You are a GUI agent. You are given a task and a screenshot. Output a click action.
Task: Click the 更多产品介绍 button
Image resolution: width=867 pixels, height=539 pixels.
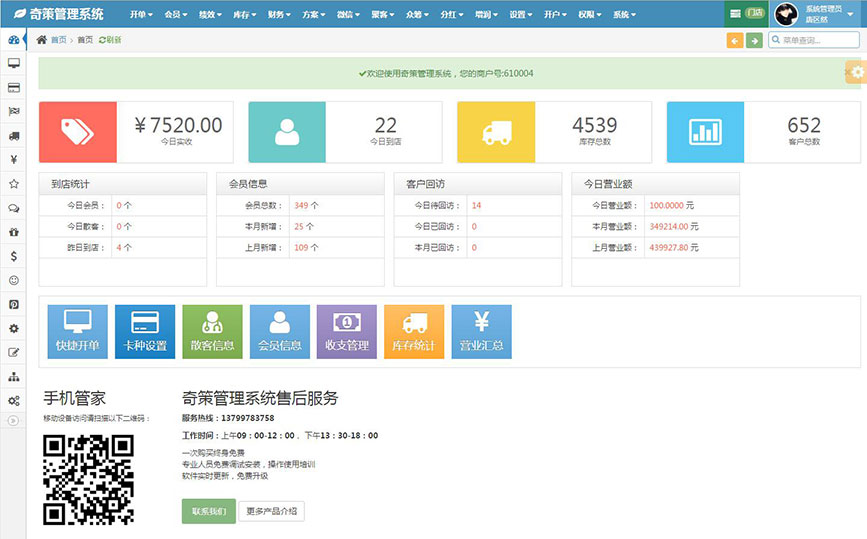point(274,511)
